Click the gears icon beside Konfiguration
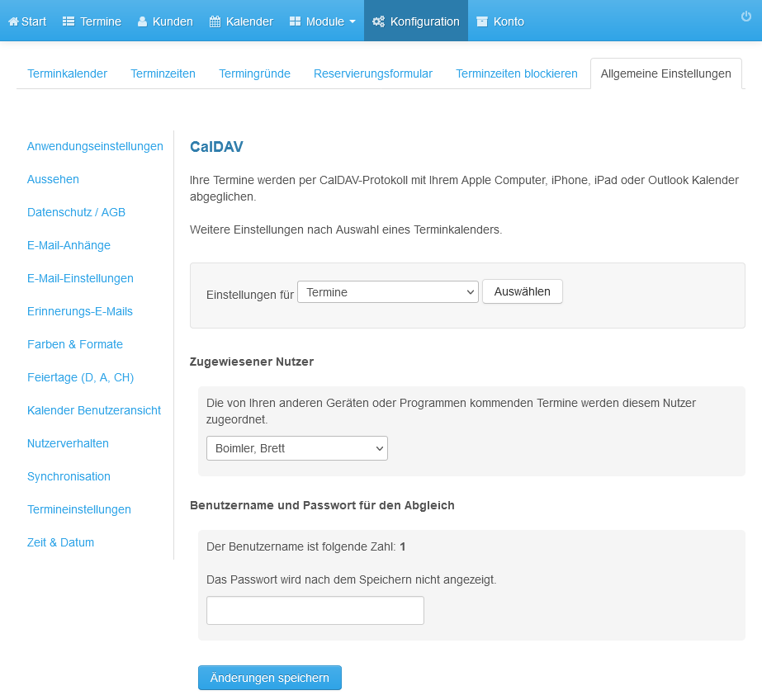The width and height of the screenshot is (762, 700). (378, 21)
